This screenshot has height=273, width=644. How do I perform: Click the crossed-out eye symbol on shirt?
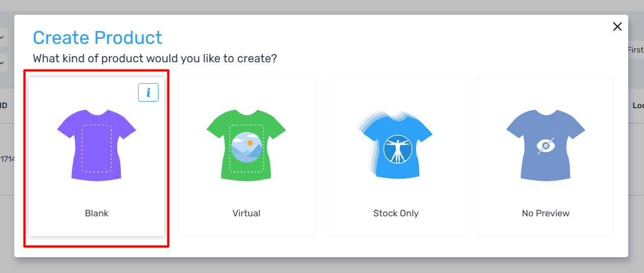click(546, 146)
